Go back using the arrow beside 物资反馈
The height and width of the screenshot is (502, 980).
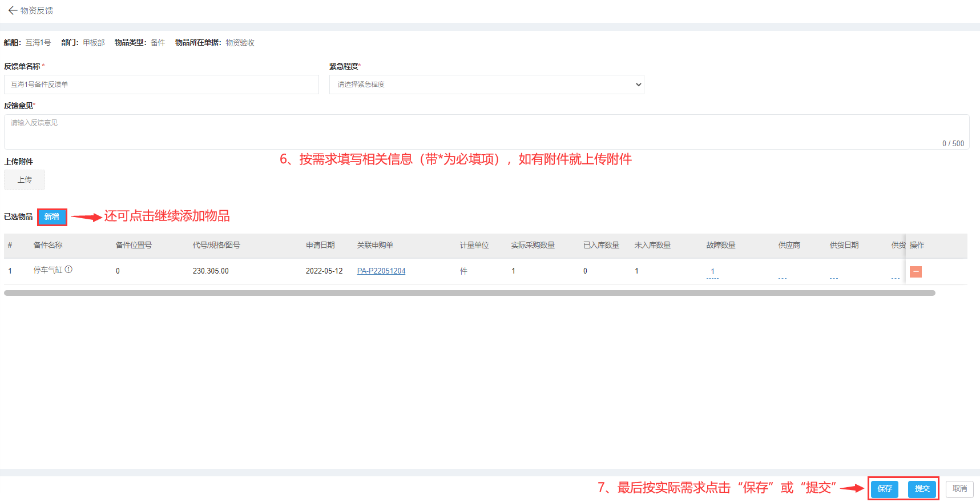coord(12,10)
